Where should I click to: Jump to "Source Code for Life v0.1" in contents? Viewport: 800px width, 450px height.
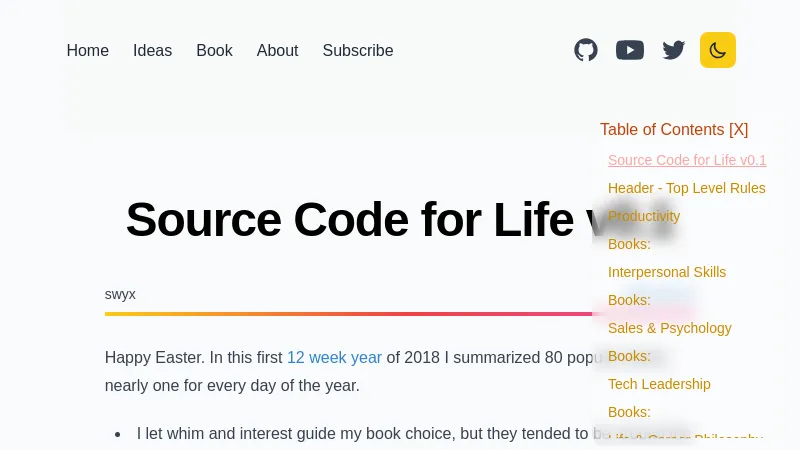[x=687, y=160]
